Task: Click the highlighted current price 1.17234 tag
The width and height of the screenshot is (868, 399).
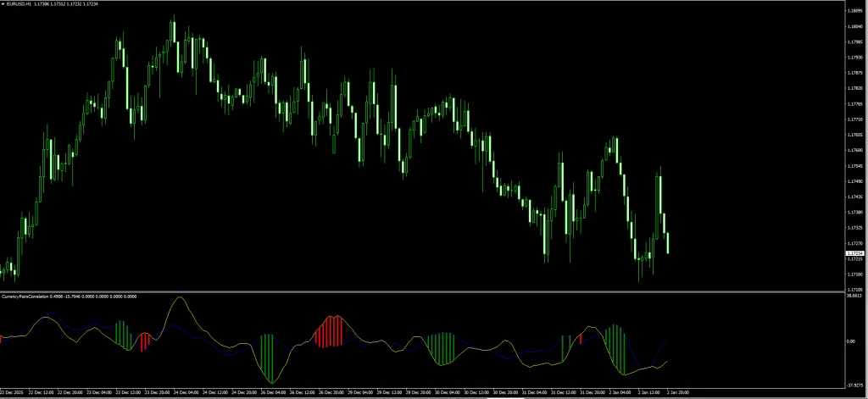Action: (x=854, y=253)
